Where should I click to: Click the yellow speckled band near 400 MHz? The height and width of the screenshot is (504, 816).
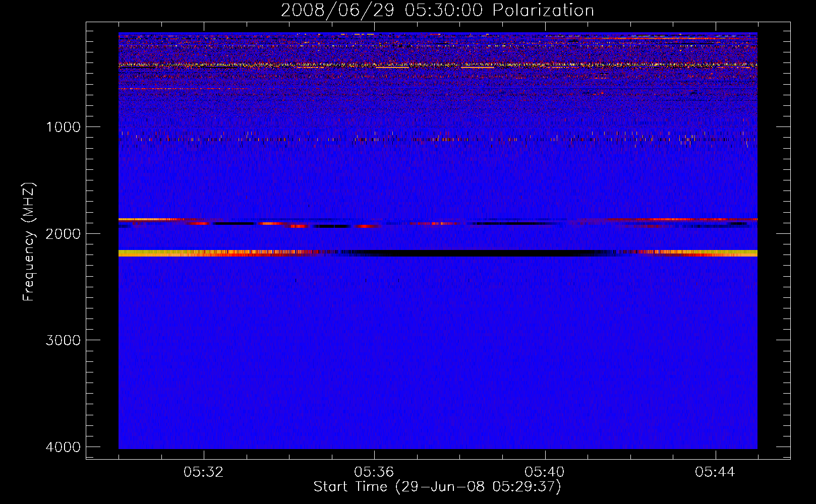pos(438,65)
